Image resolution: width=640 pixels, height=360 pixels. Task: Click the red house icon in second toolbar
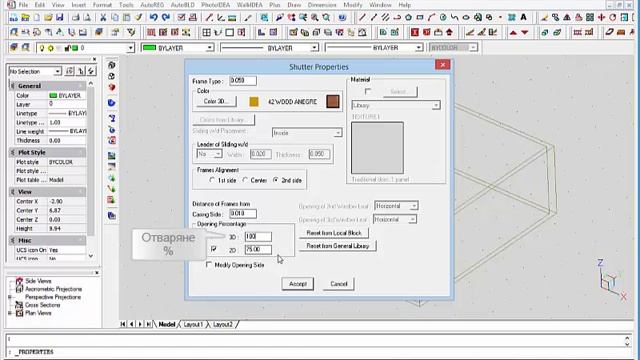[x=449, y=32]
